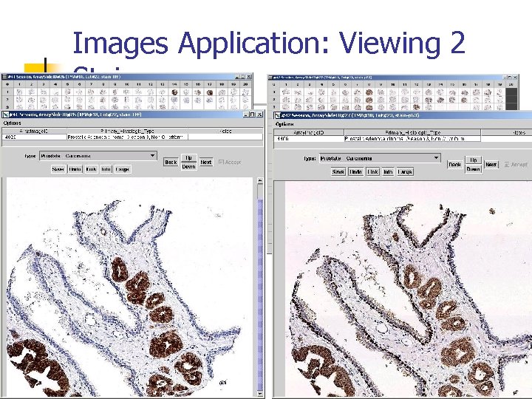The image size is (532, 399).
Task: Click Undo button in #41 session window
Action: click(x=75, y=169)
